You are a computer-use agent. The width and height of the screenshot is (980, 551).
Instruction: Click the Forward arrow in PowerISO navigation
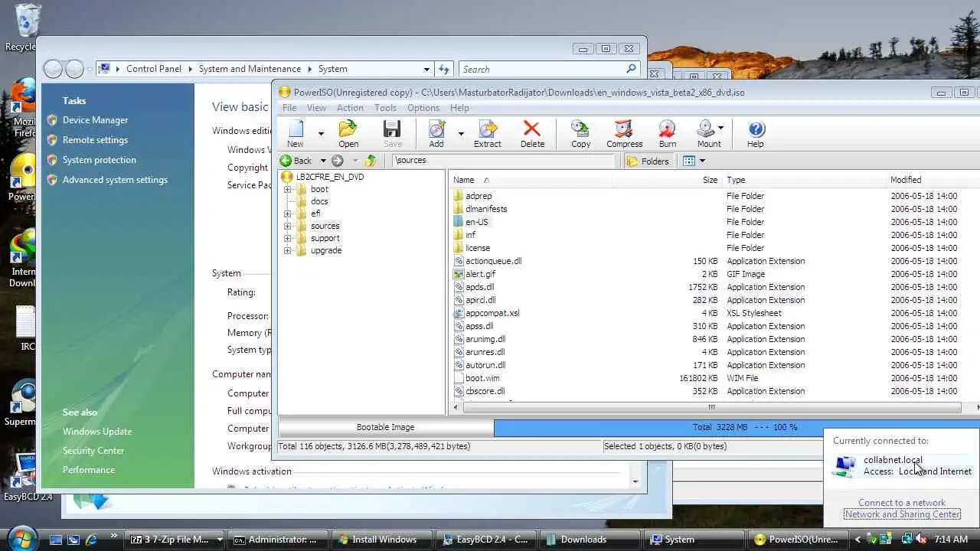337,161
